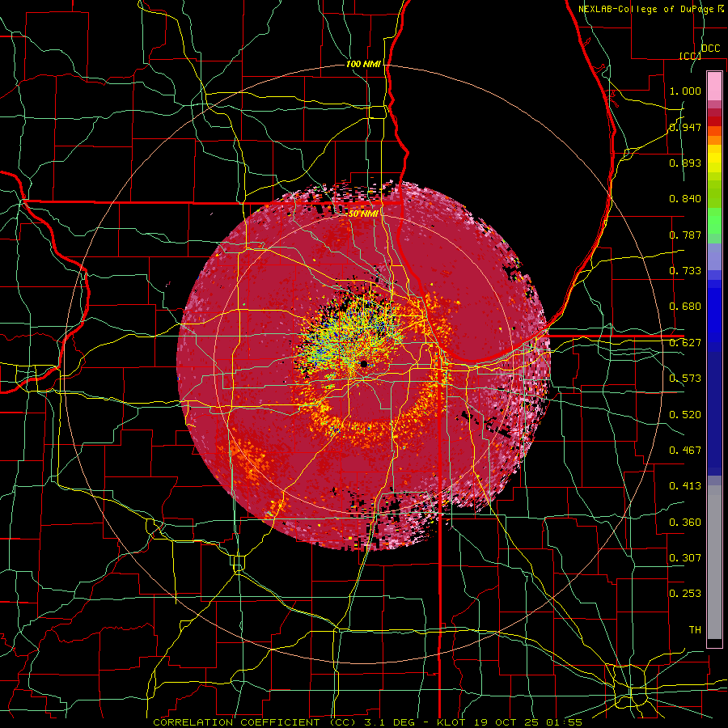Click the 0.680 scale value

(685, 307)
